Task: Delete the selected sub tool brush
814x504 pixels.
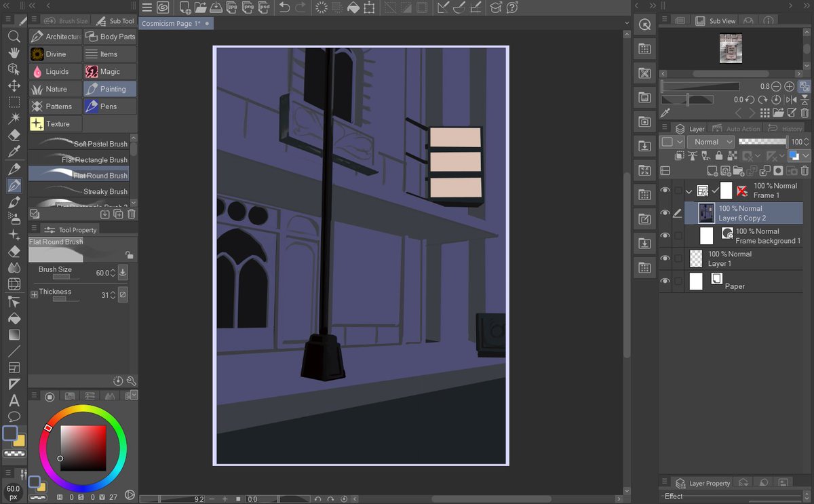Action: (132, 214)
